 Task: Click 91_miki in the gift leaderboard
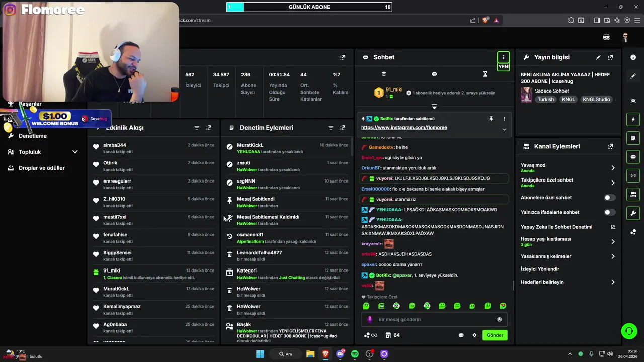(394, 89)
